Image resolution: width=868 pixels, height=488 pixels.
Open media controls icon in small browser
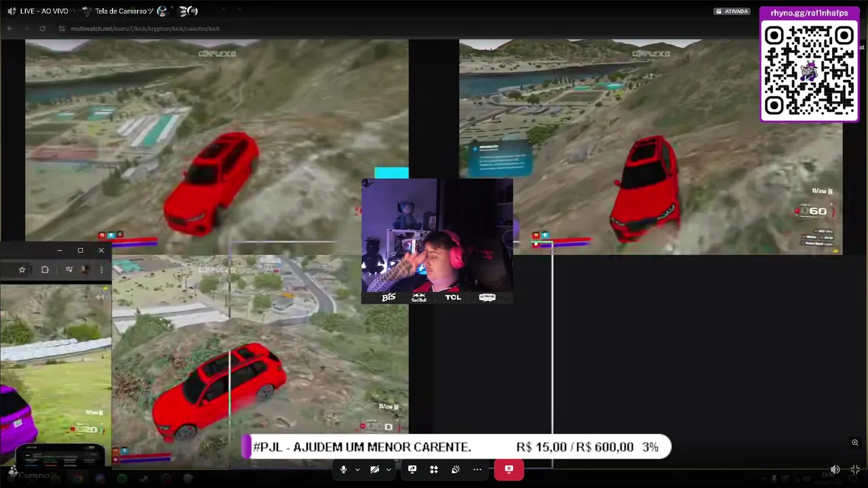[x=68, y=270]
